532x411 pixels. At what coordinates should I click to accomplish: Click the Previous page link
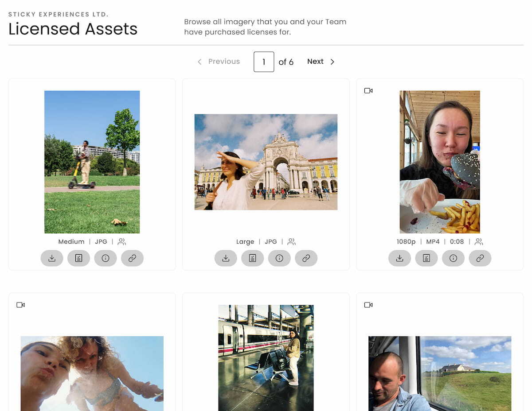(219, 62)
